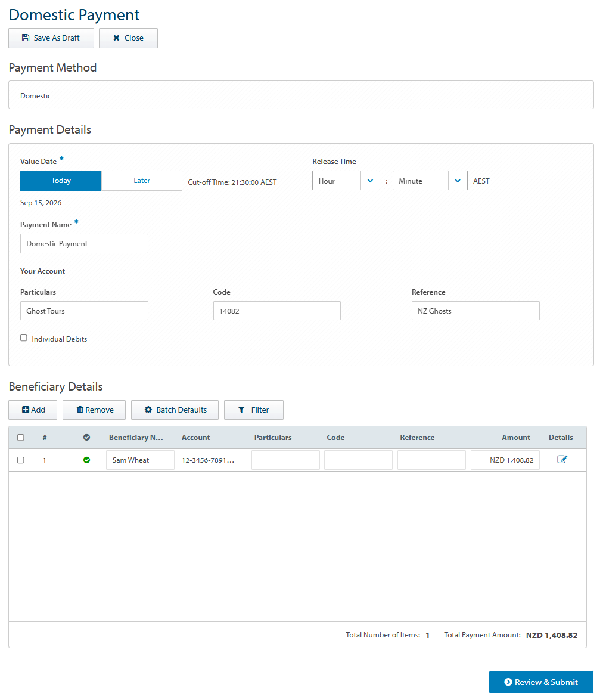Click the Payment Method field showing Domestic
Screen dimensions: 603x700
(301, 95)
